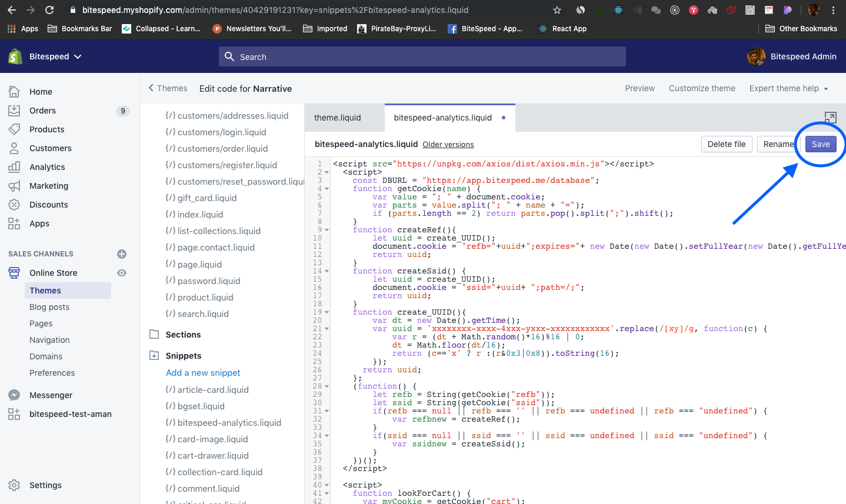Screen dimensions: 846x504
Task: Open the BiteSpeed - App Facebook bookmark
Action: [485, 29]
